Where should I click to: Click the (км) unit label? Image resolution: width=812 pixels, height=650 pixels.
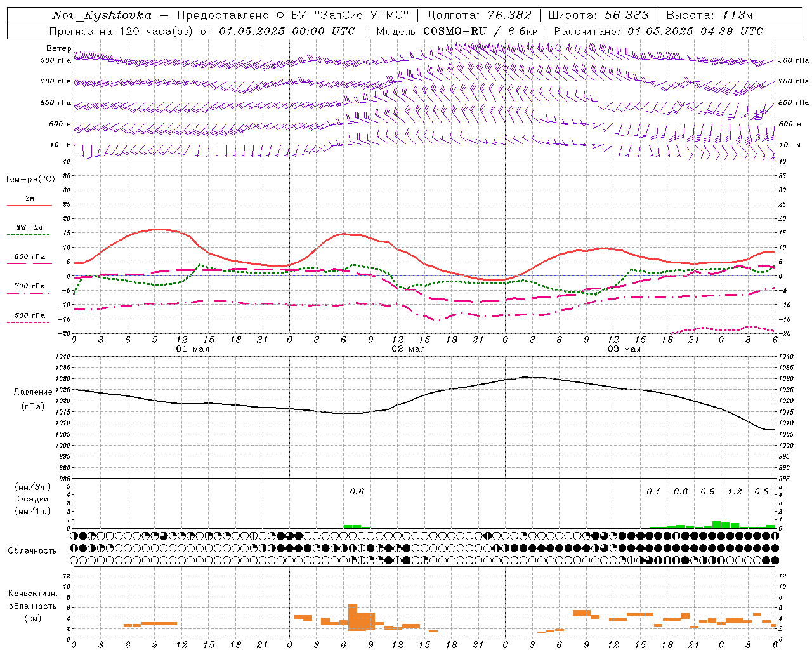[x=32, y=618]
